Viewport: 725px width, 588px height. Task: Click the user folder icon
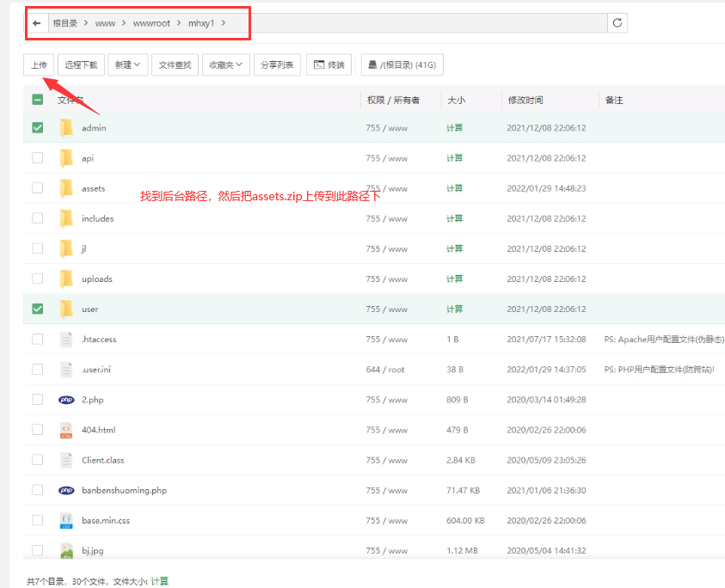pyautogui.click(x=66, y=309)
